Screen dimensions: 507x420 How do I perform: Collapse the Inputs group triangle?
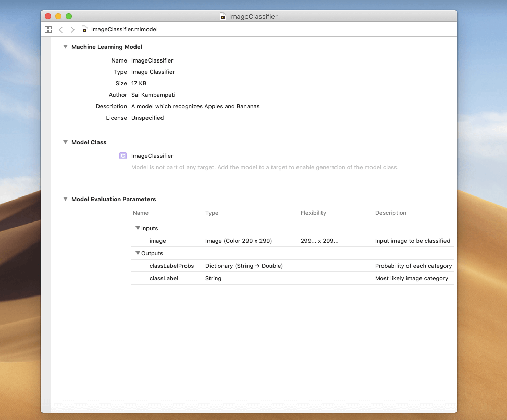coord(138,228)
